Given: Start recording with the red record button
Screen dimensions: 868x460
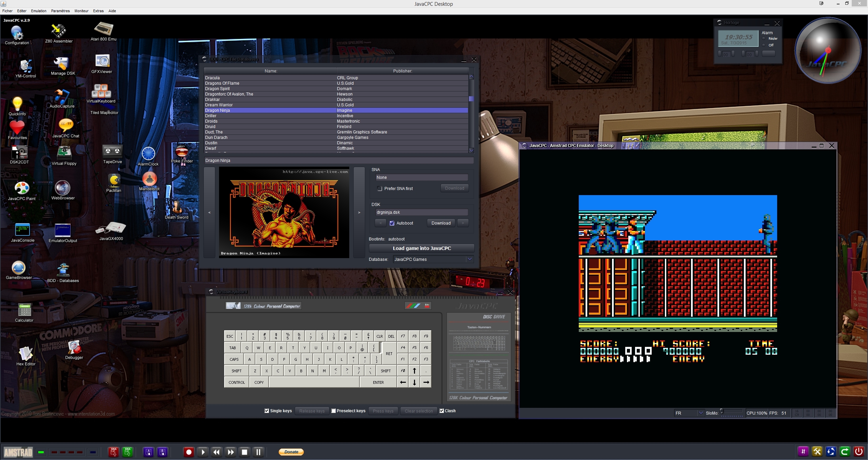Looking at the screenshot, I should point(189,452).
